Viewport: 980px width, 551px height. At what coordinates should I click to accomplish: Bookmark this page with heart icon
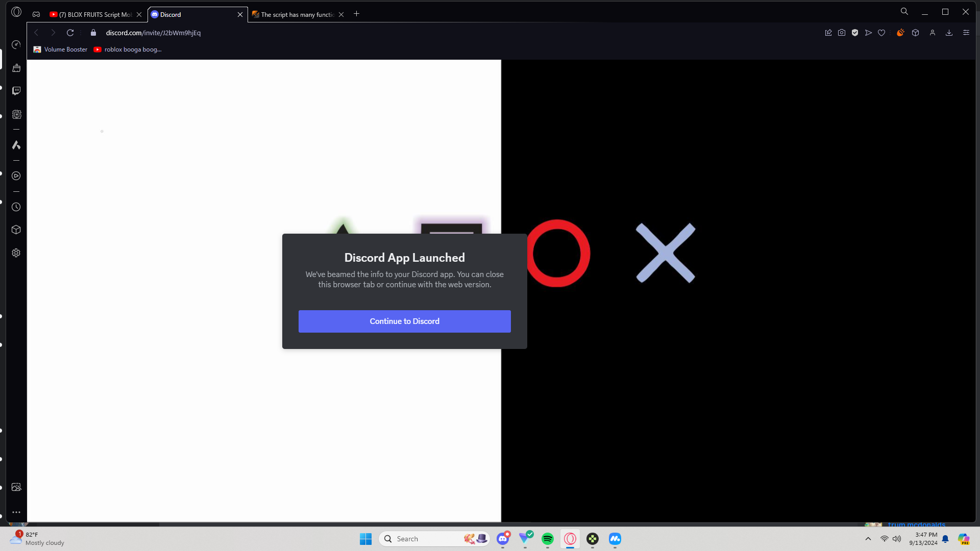point(881,33)
